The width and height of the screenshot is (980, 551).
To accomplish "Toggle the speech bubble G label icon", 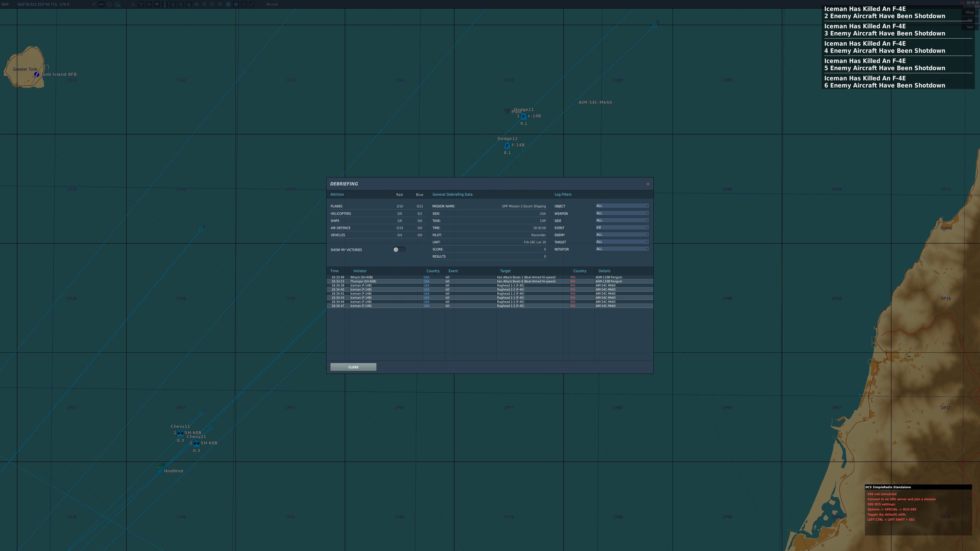I will coord(181,4).
